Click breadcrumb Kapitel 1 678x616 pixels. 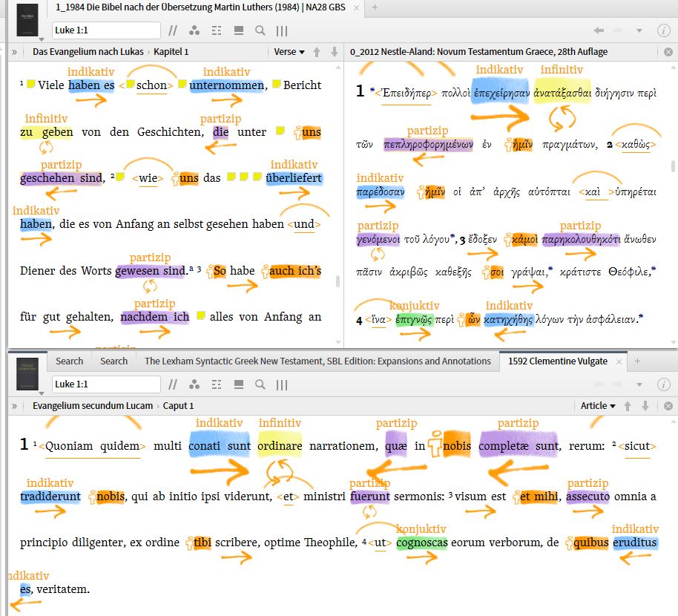[171, 52]
